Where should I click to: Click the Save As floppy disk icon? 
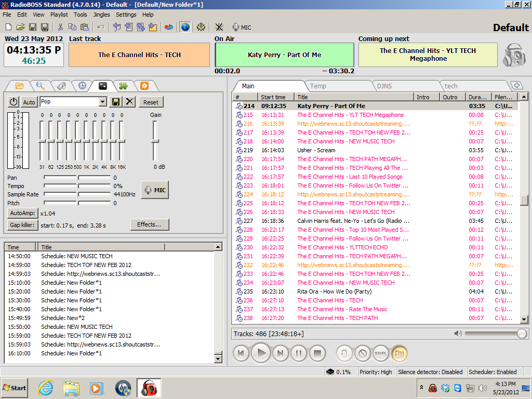(45, 27)
